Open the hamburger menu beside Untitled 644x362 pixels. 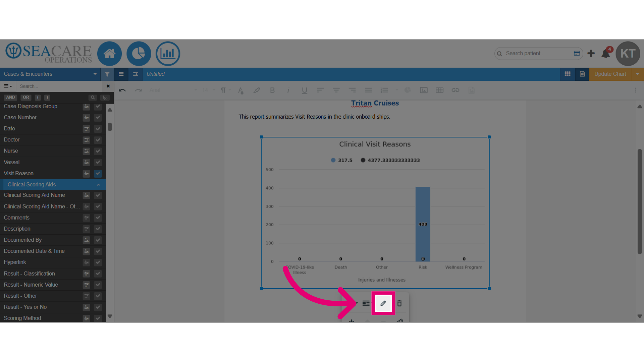121,74
